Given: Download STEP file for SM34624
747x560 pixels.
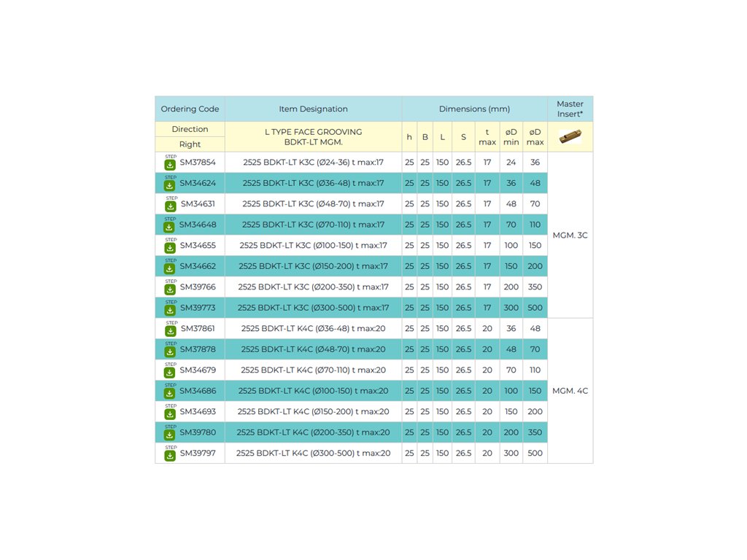Looking at the screenshot, I should tap(170, 184).
